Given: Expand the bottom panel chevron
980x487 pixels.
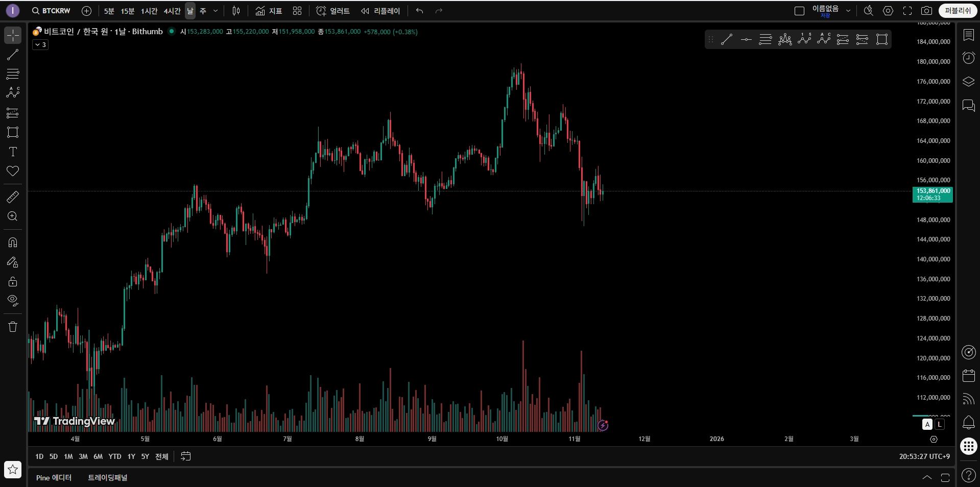Looking at the screenshot, I should [x=927, y=478].
